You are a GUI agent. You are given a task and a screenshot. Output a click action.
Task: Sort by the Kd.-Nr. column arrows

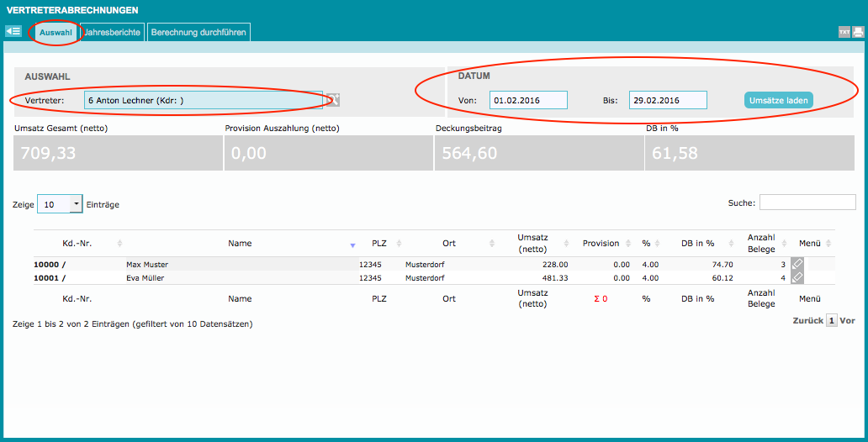pyautogui.click(x=119, y=244)
